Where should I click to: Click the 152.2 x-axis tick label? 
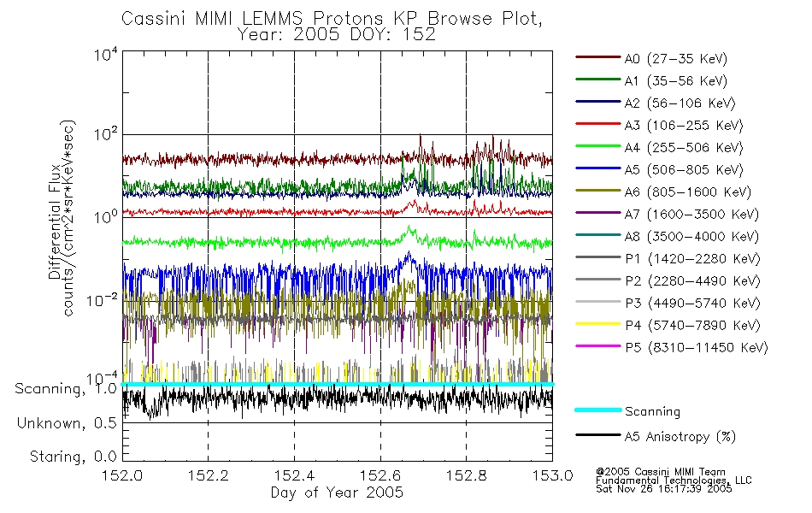(209, 475)
